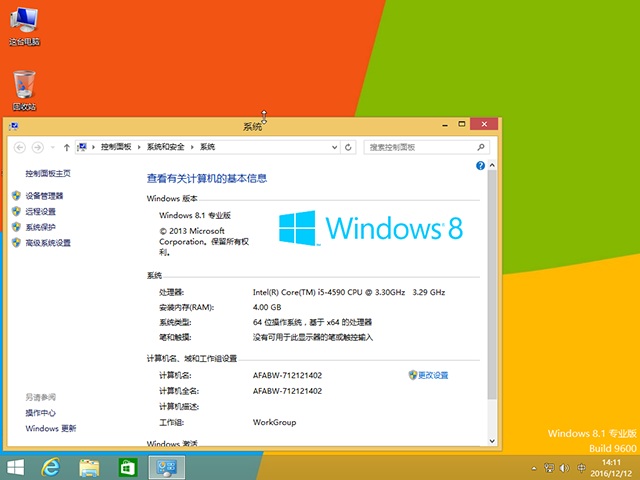Click the shield icon beside 设备管理器

pyautogui.click(x=16, y=196)
